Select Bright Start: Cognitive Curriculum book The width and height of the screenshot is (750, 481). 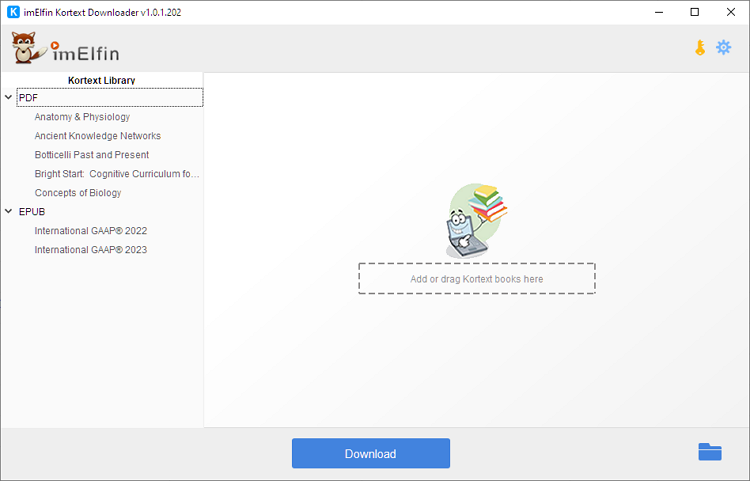pyautogui.click(x=117, y=174)
